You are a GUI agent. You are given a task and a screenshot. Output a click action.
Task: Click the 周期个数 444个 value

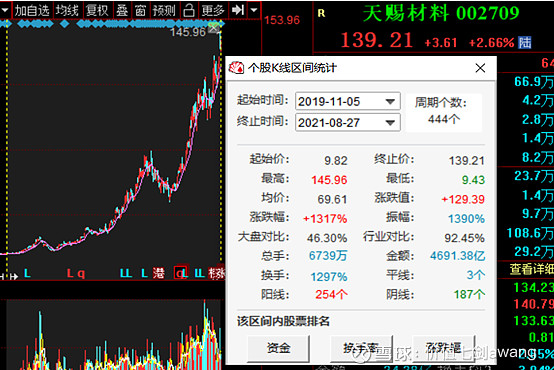(x=444, y=119)
